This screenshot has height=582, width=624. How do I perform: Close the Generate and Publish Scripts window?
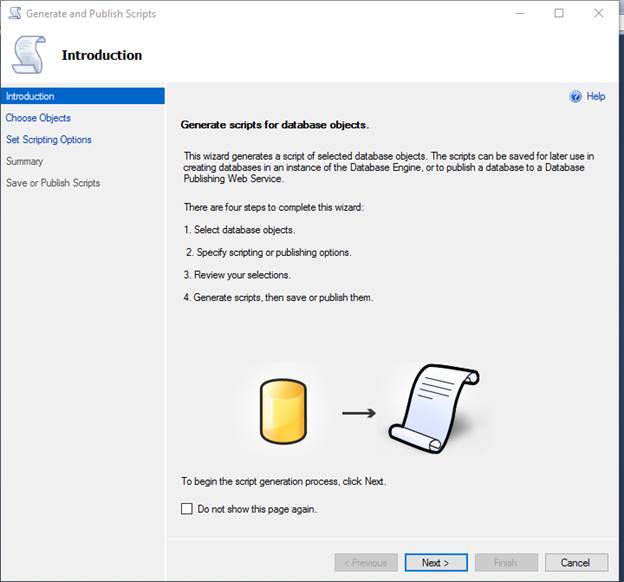[x=599, y=13]
